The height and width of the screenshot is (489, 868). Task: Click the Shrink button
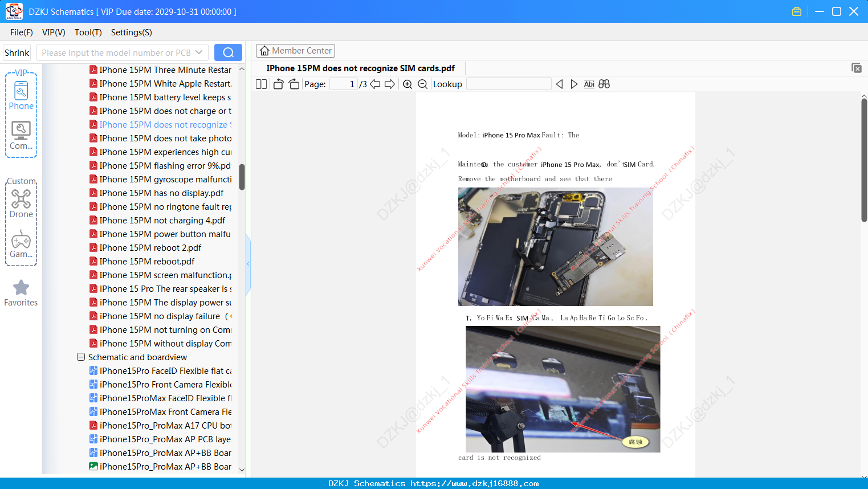[x=17, y=52]
